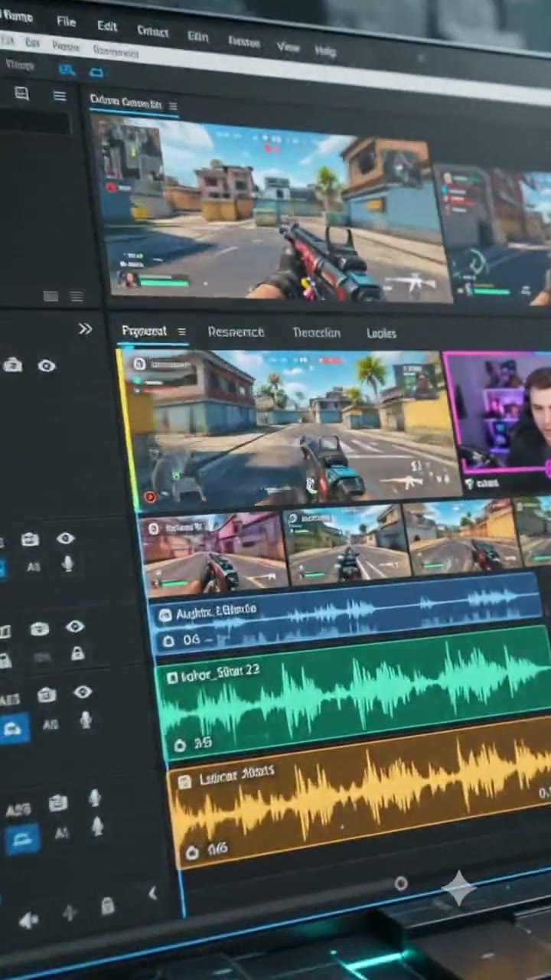Select the yellow audio clip waveform
Screen dimensions: 551x980
[x=360, y=793]
